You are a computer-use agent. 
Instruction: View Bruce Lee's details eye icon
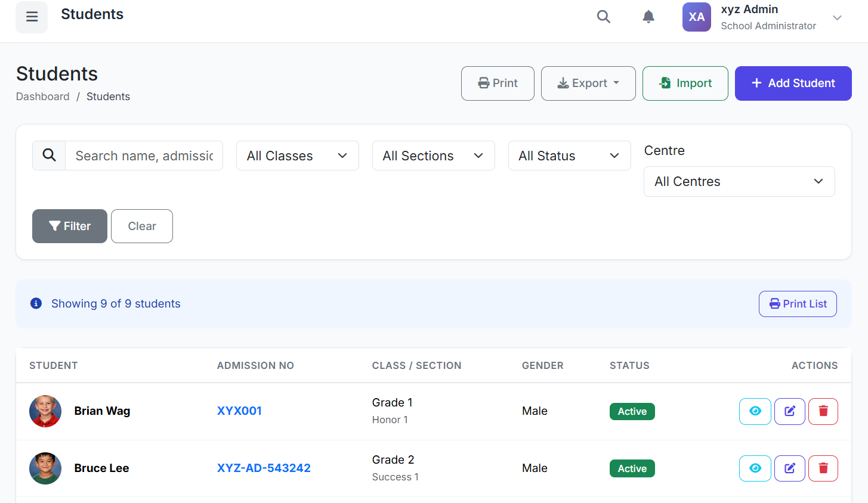(755, 468)
